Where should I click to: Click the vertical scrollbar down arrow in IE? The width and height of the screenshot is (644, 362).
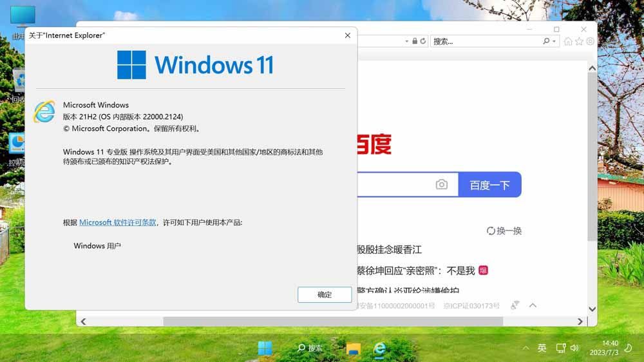[x=592, y=309]
